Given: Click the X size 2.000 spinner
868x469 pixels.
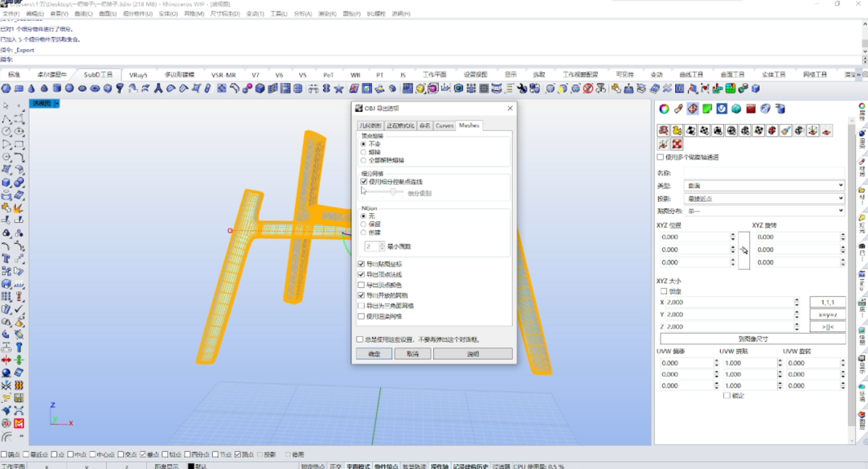Looking at the screenshot, I should coord(796,302).
